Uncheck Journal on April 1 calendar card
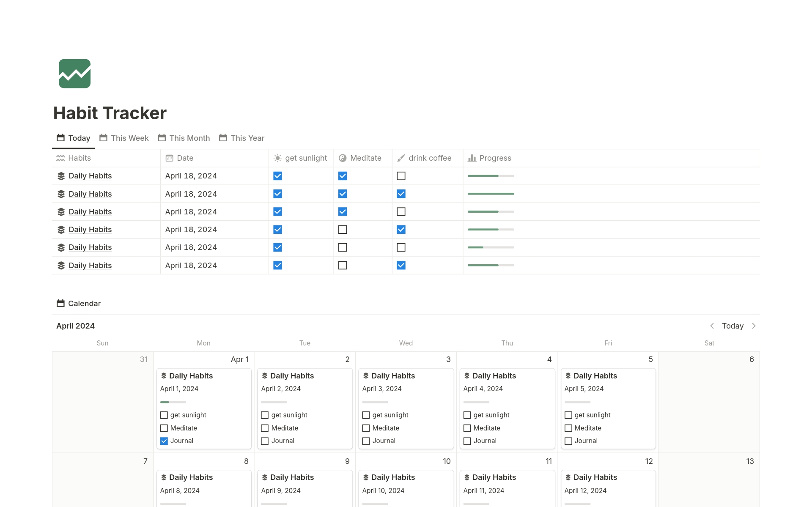This screenshot has height=507, width=812. pyautogui.click(x=164, y=441)
